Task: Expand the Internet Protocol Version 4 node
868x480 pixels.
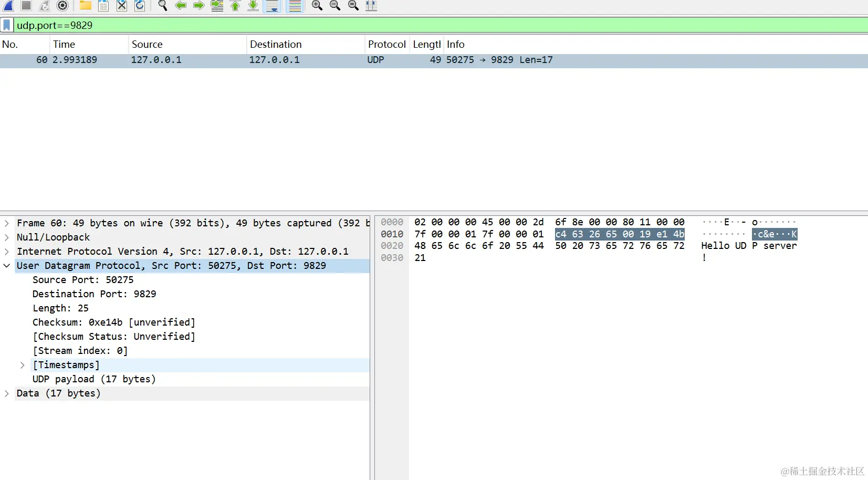Action: pos(6,252)
